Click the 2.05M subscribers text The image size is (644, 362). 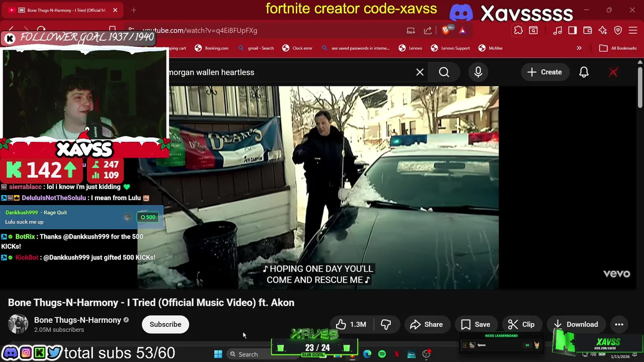pyautogui.click(x=59, y=330)
